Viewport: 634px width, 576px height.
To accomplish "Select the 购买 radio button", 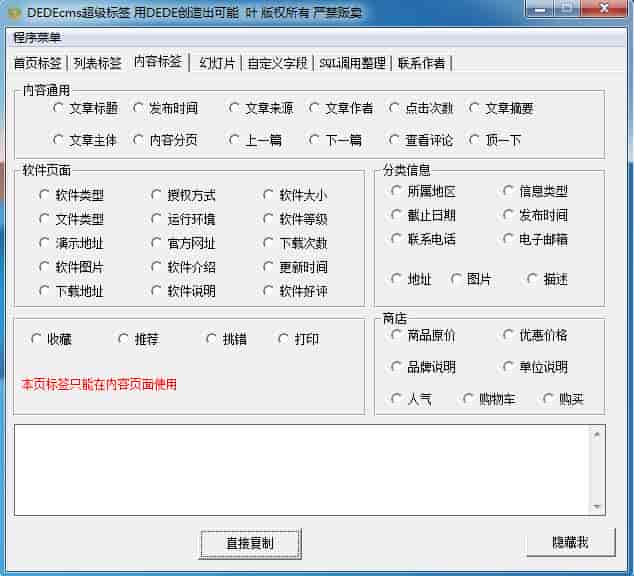I will point(563,399).
